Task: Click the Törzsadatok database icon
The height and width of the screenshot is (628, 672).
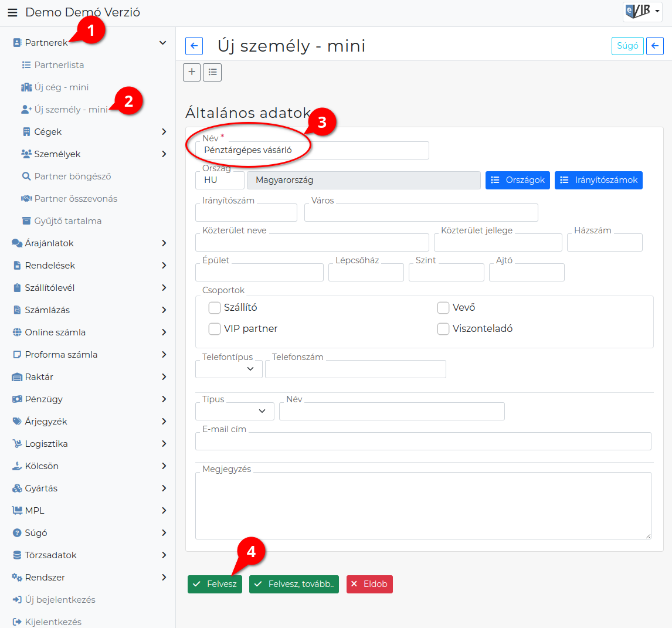Action: (17, 555)
